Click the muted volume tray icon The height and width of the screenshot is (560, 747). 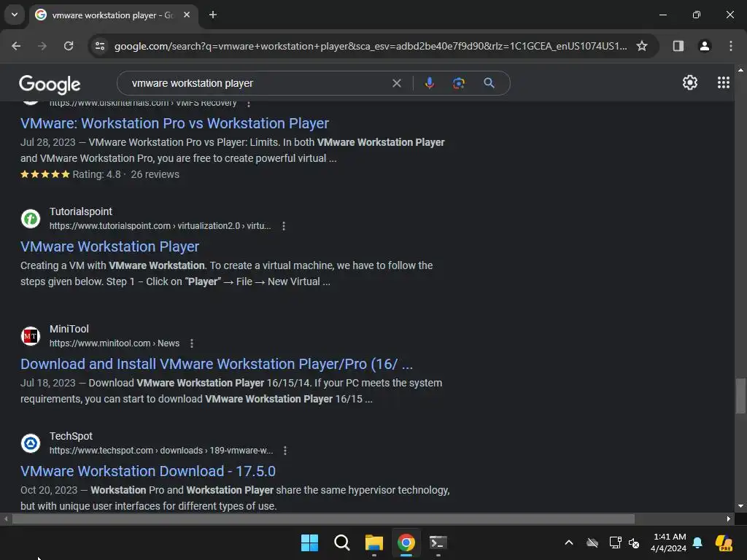click(634, 542)
